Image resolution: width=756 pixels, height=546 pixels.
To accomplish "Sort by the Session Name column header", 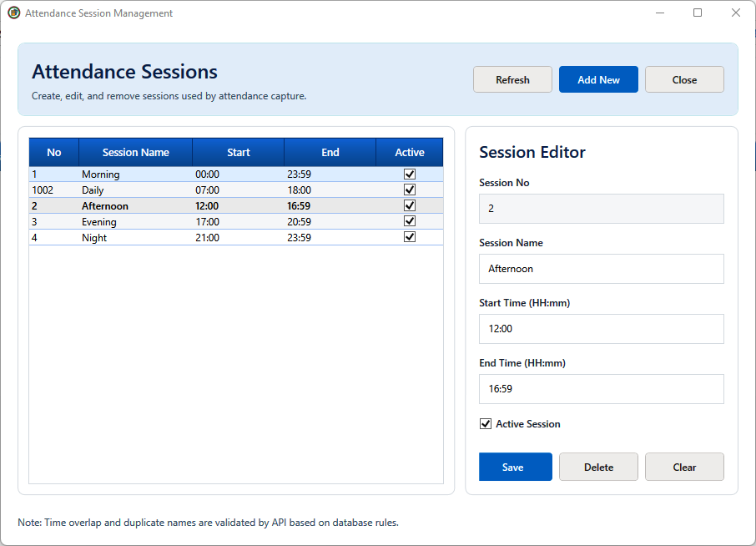I will tap(135, 153).
